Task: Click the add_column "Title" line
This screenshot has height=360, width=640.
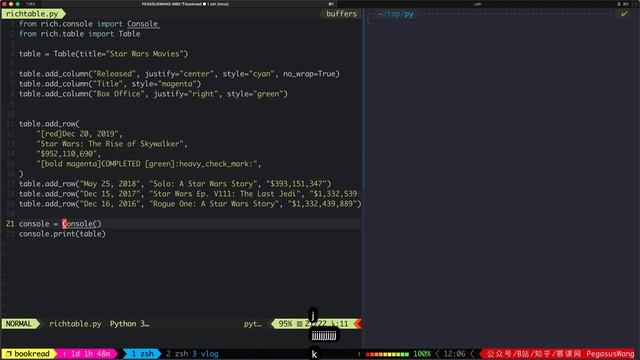Action: pyautogui.click(x=110, y=84)
